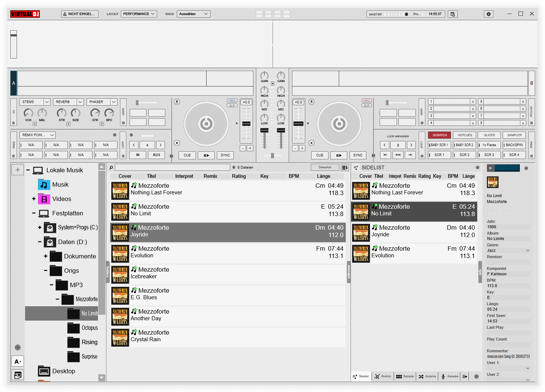Toggle play/pause on the right deck
The image size is (545, 392).
coord(339,155)
